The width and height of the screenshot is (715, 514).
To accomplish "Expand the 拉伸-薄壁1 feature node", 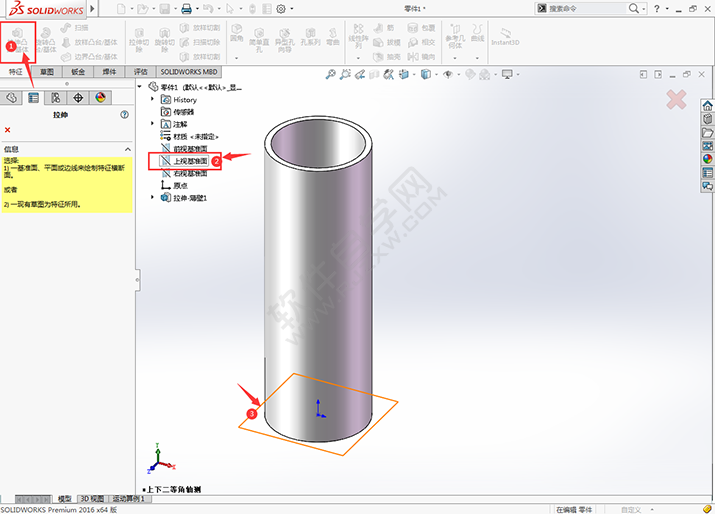I will point(153,197).
